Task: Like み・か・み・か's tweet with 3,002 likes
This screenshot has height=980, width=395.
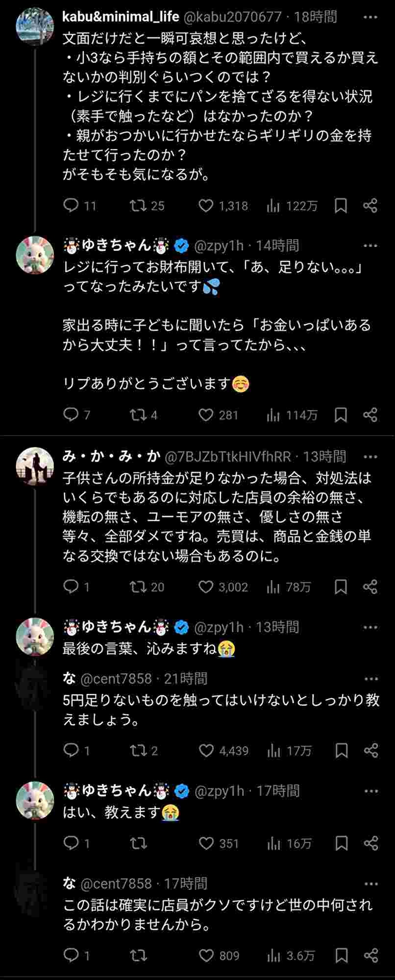Action: [x=206, y=587]
